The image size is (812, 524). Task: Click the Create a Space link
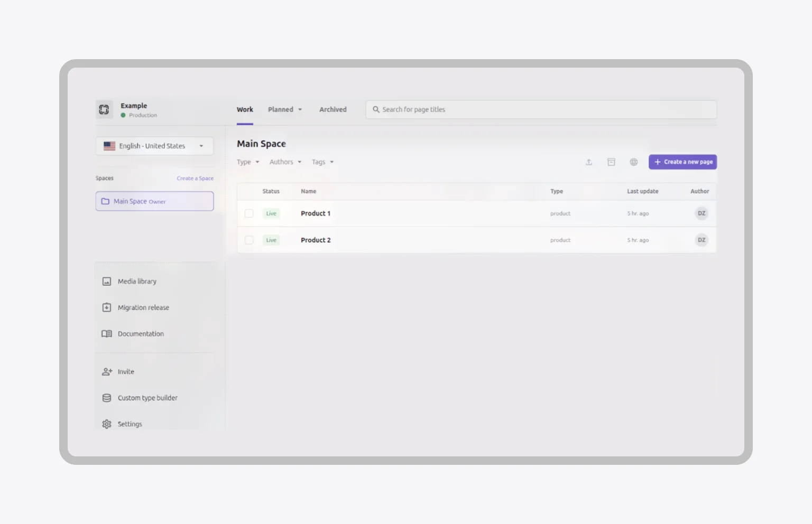click(x=195, y=178)
